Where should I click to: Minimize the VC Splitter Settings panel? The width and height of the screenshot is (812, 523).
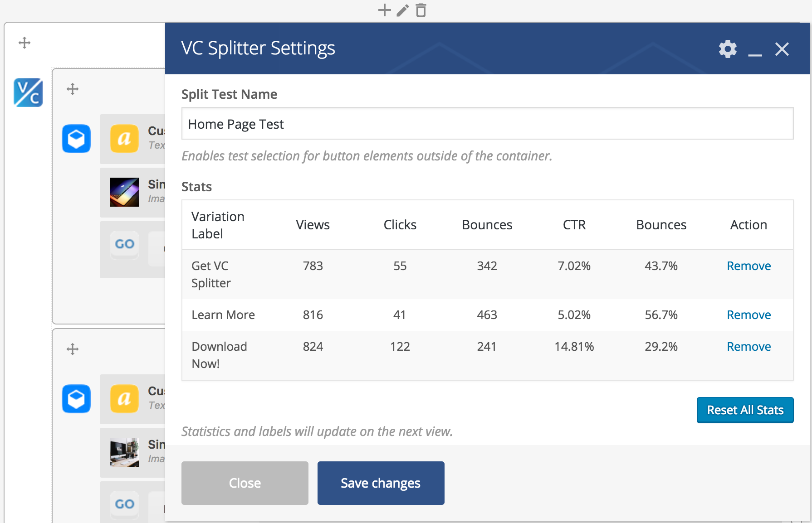pos(755,55)
